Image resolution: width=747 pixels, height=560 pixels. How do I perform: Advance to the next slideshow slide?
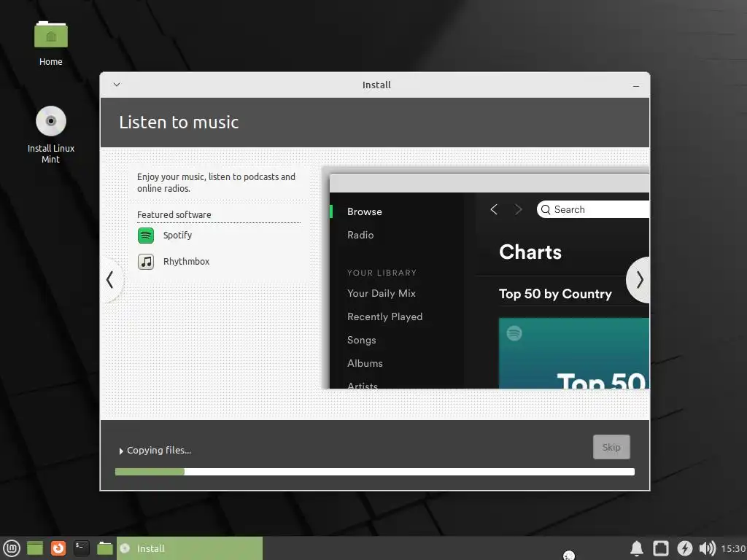coord(639,280)
